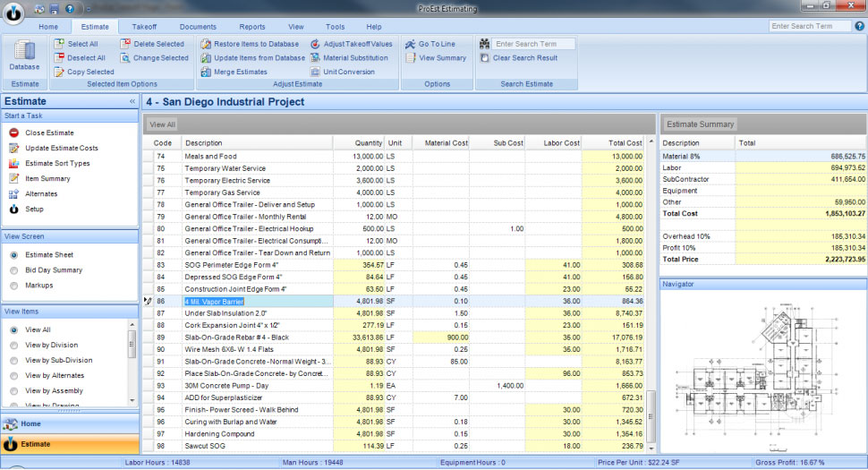Click Delete Selected in the ribbon

coord(158,44)
